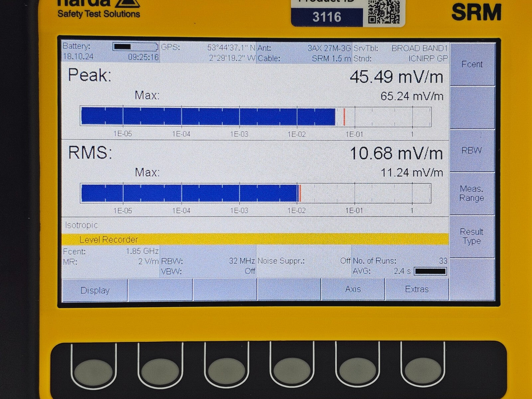The image size is (532, 399).
Task: Open the Result Type softkey menu
Action: pyautogui.click(x=471, y=236)
